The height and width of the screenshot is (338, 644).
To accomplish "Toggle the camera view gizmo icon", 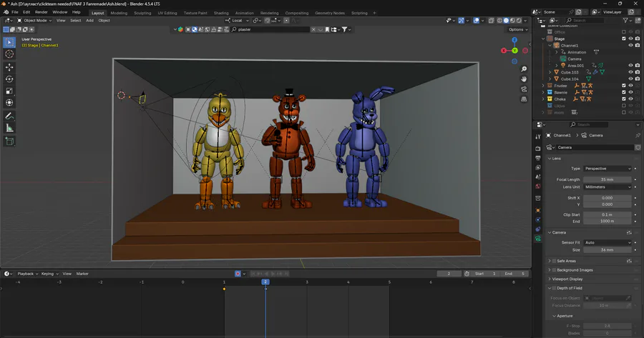I will tap(524, 89).
